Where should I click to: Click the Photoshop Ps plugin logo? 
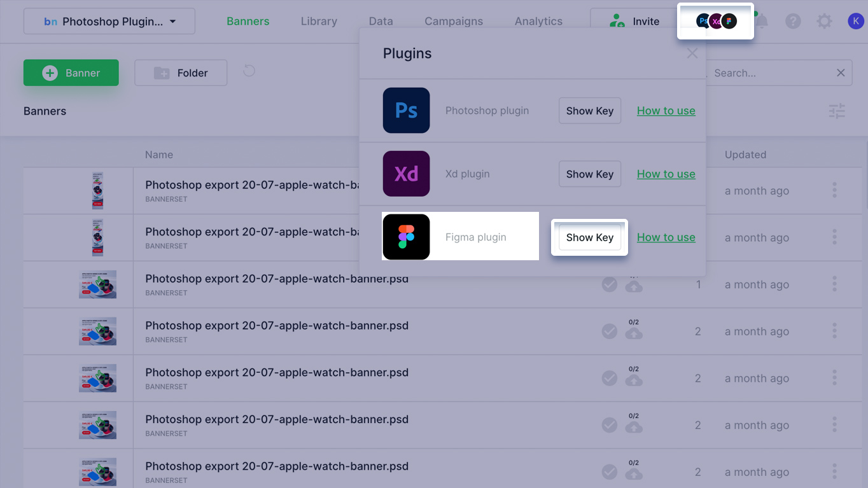click(x=406, y=111)
